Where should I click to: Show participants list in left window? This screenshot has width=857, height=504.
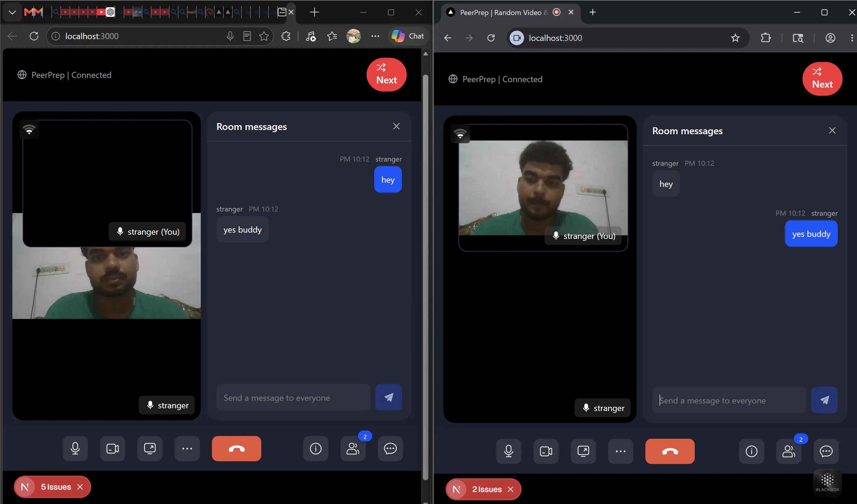click(x=353, y=449)
